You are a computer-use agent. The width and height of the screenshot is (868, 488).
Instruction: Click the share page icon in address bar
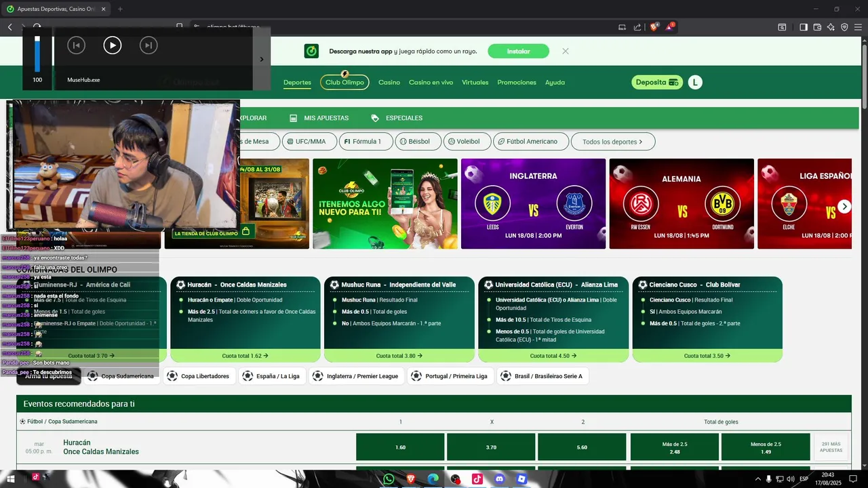[x=637, y=27]
